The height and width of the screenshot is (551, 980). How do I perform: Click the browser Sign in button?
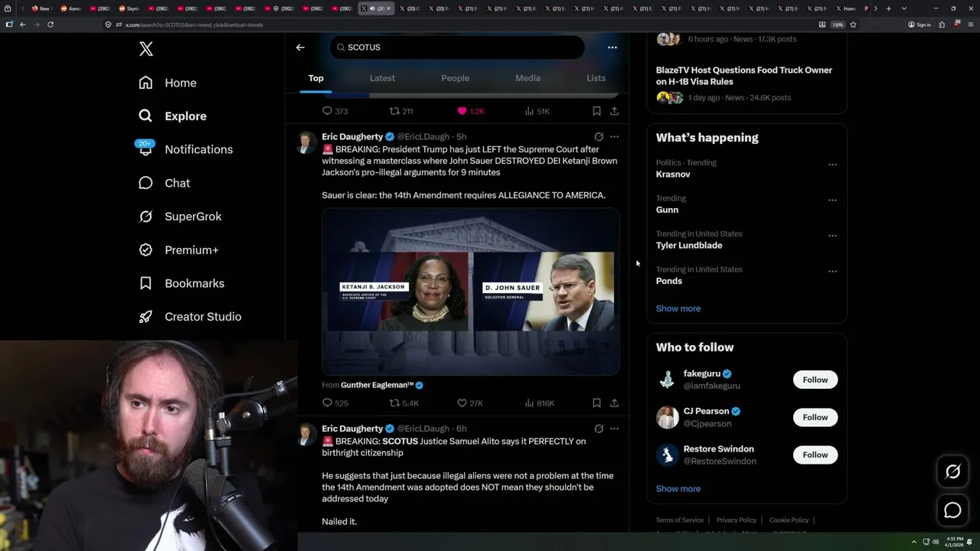[x=919, y=24]
